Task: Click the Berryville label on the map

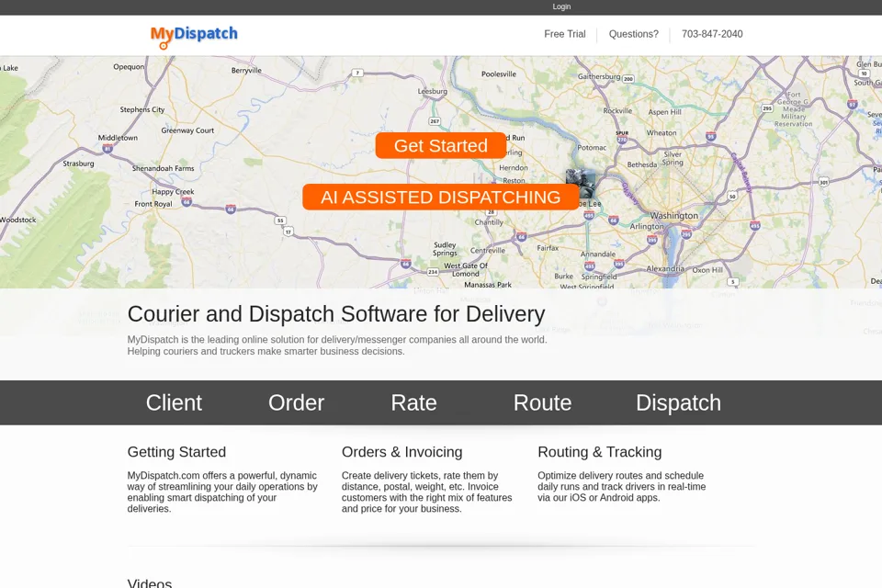Action: [x=246, y=71]
